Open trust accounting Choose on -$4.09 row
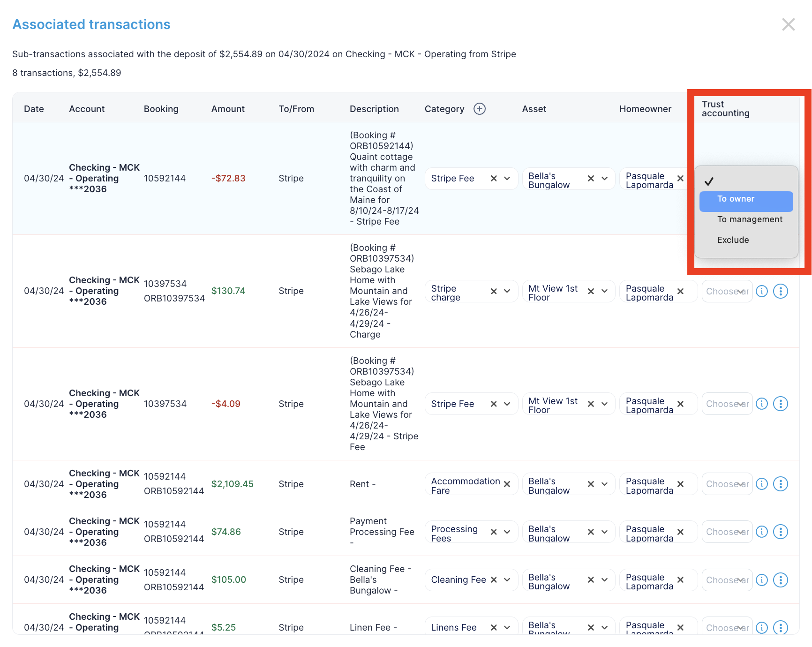Image resolution: width=812 pixels, height=647 pixels. [x=727, y=404]
